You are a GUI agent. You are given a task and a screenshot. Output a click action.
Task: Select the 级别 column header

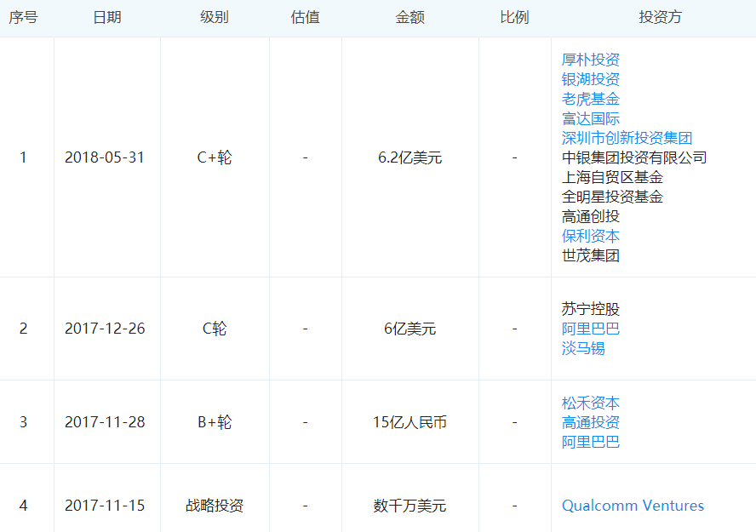tap(215, 17)
